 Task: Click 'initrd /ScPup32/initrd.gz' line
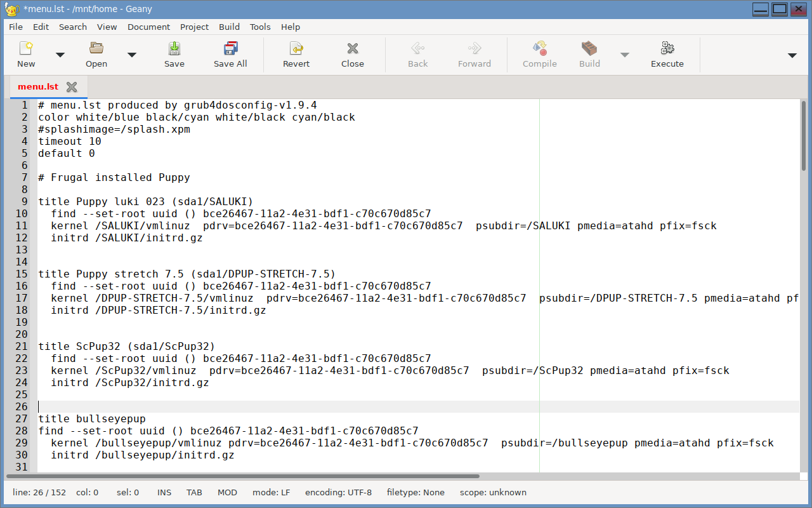130,382
